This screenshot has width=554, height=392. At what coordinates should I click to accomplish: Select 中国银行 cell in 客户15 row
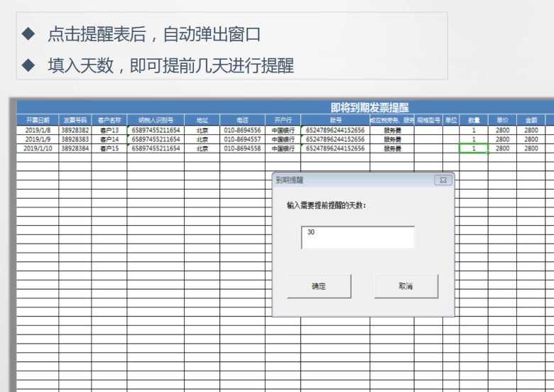(x=283, y=148)
